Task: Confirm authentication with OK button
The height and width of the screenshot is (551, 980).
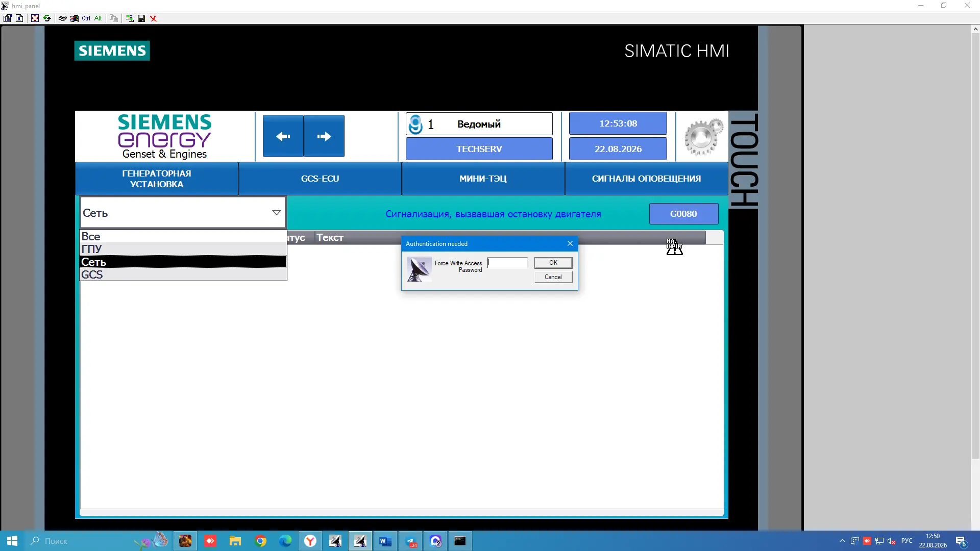Action: pyautogui.click(x=553, y=263)
